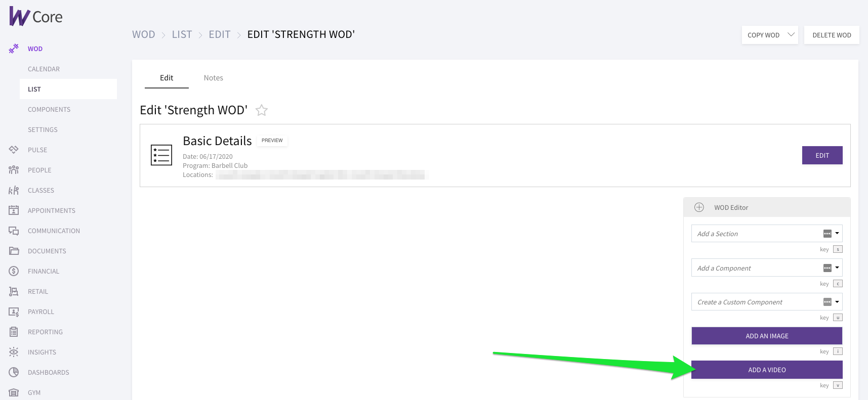Open the Appointments calendar icon
Viewport: 868px width, 400px height.
(x=14, y=210)
